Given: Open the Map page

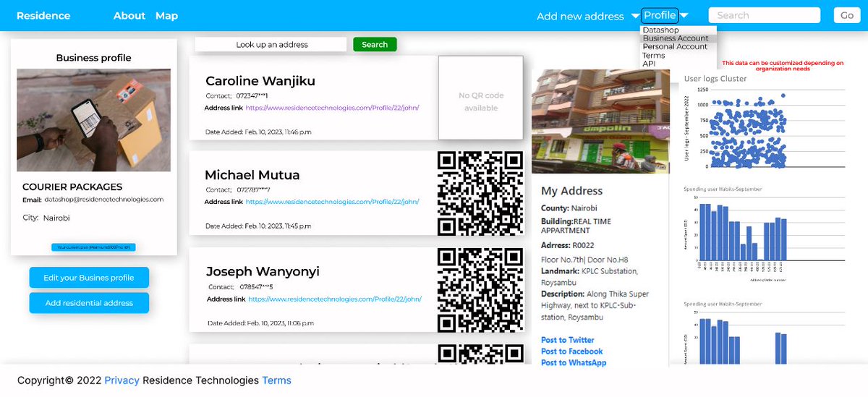Looking at the screenshot, I should click(166, 15).
